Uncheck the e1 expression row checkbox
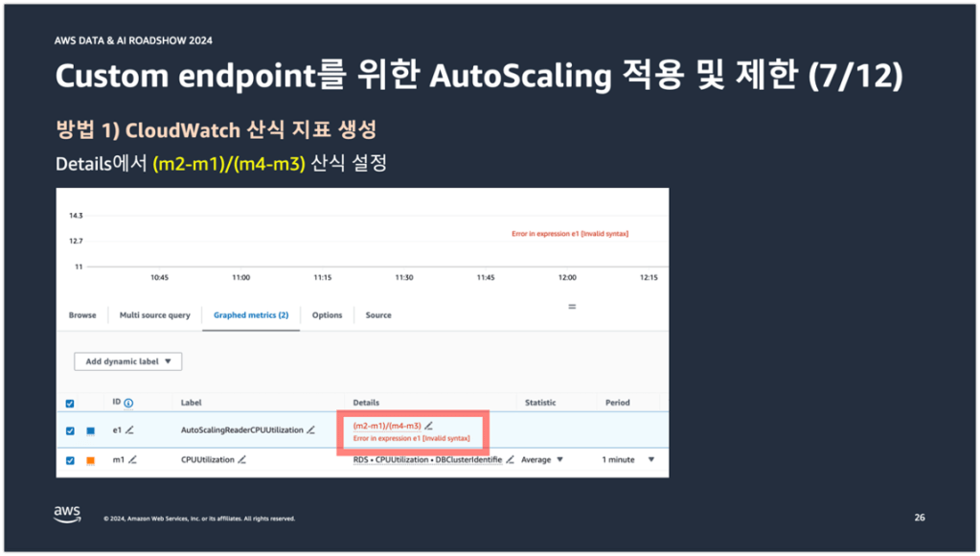Viewport: 980px width, 556px height. (69, 431)
